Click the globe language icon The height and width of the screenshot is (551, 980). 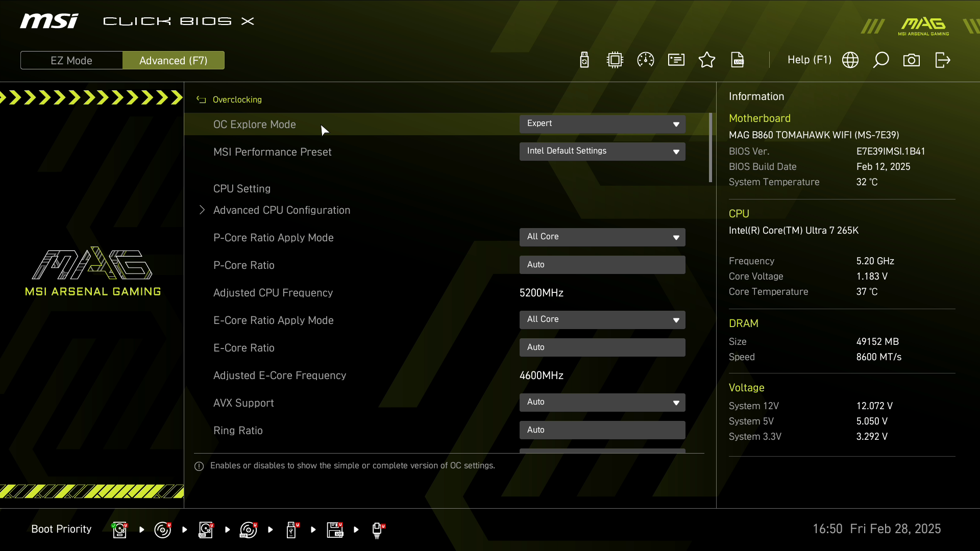(850, 60)
